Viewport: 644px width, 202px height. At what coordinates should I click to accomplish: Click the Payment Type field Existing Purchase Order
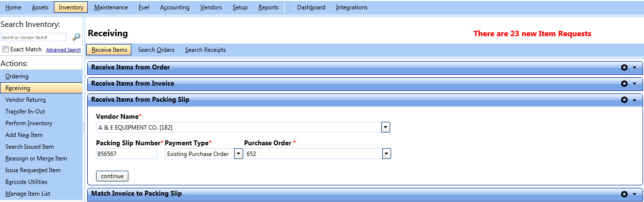click(199, 154)
